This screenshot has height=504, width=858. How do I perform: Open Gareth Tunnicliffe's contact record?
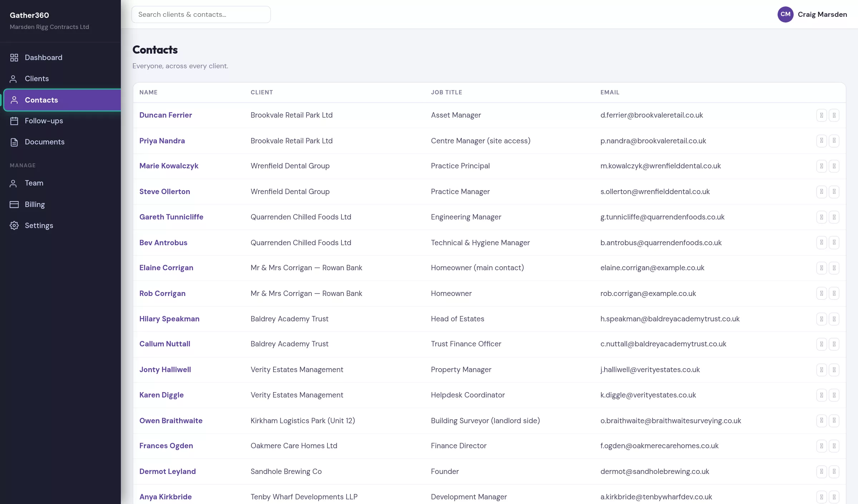(171, 217)
